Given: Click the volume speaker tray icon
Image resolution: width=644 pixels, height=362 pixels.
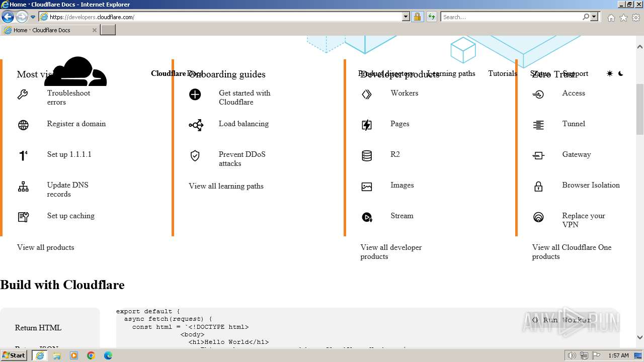Looking at the screenshot, I should click(572, 355).
